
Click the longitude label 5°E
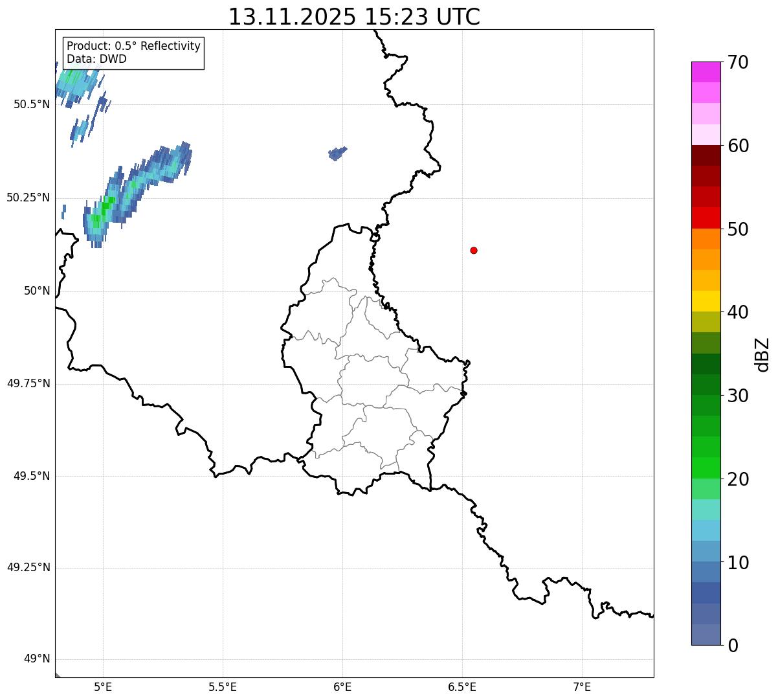point(103,686)
